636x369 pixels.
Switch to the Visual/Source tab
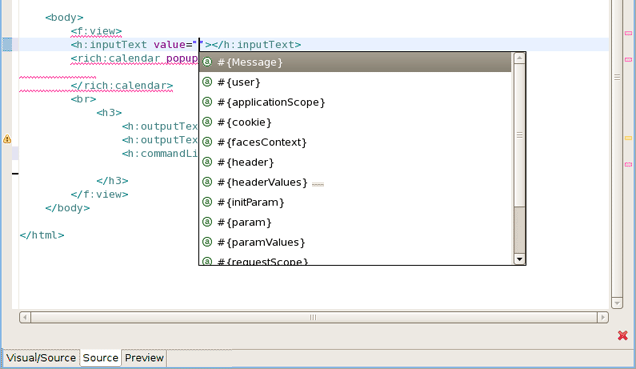[x=41, y=358]
